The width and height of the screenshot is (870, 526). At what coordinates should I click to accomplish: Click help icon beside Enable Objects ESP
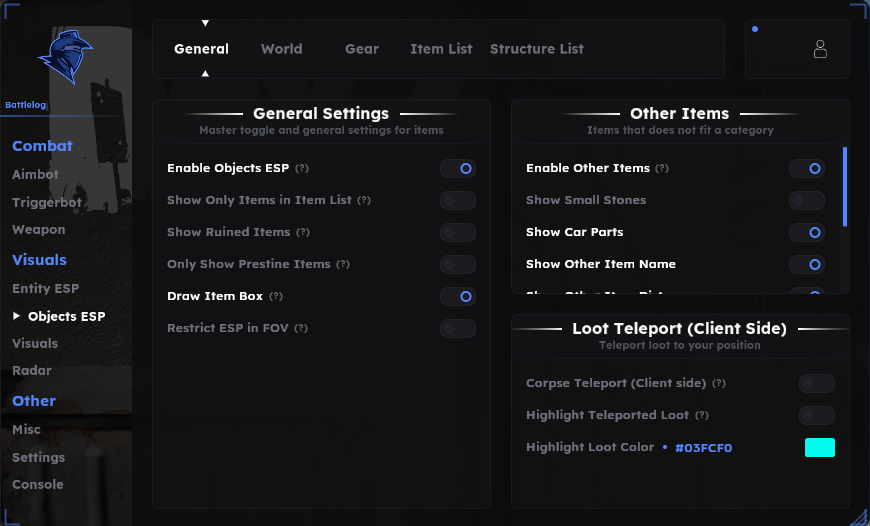click(x=302, y=168)
